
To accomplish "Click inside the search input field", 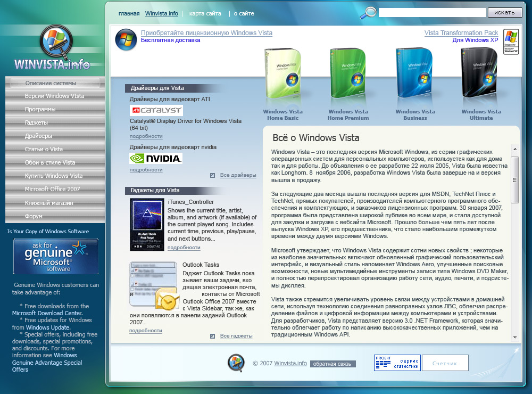I will click(x=431, y=11).
